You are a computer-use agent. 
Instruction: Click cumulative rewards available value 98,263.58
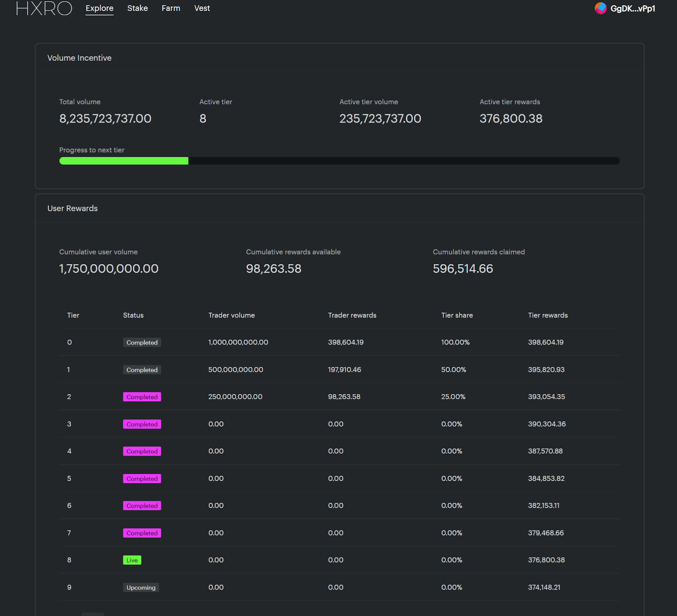(x=274, y=268)
